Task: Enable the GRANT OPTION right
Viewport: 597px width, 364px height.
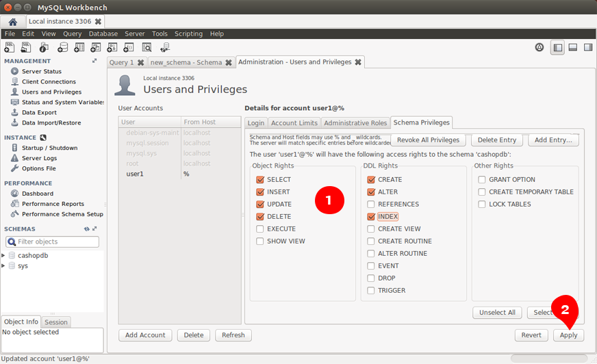Action: point(482,179)
